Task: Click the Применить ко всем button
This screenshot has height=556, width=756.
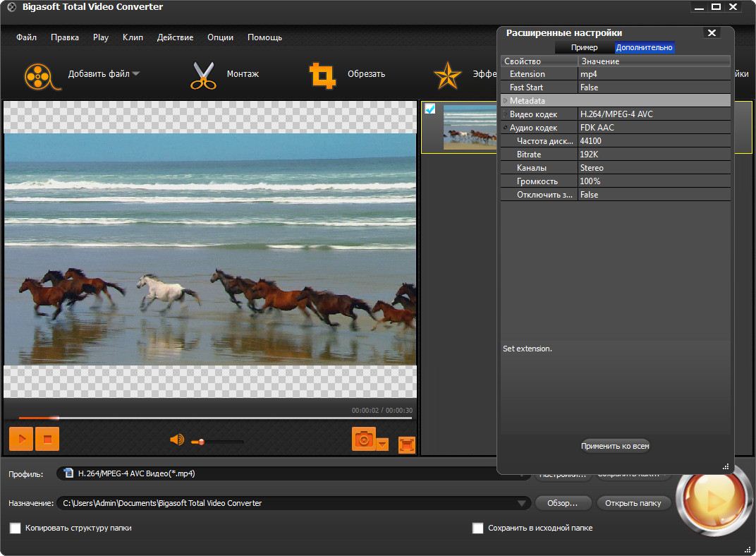Action: click(615, 446)
